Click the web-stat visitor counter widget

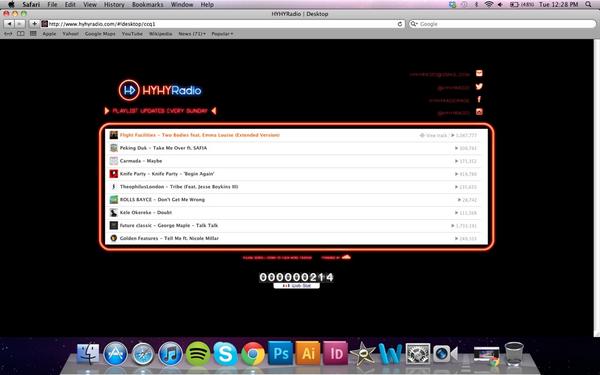pos(297,280)
